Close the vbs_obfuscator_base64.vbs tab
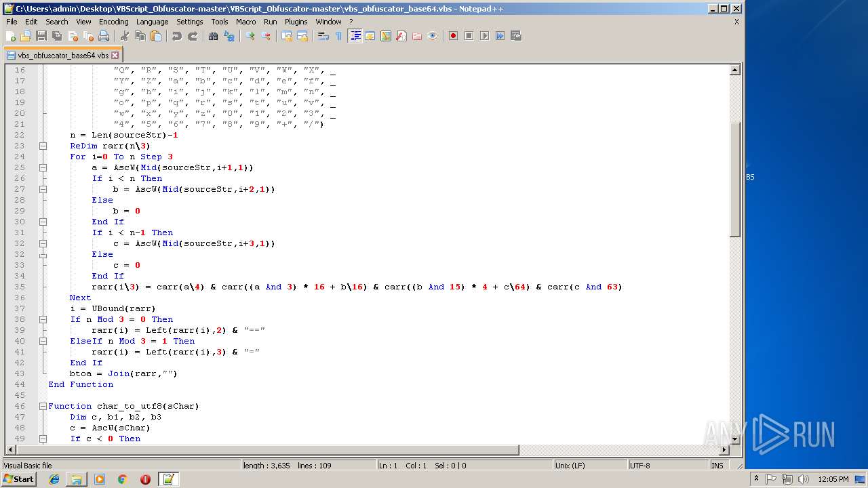The image size is (868, 488). [115, 56]
